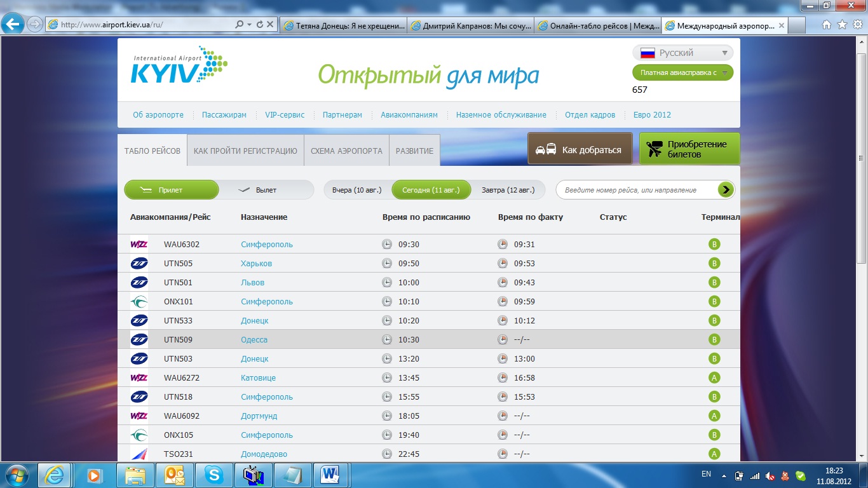The width and height of the screenshot is (868, 488).
Task: Click the Kyiv International Airport logo
Action: pos(179,65)
